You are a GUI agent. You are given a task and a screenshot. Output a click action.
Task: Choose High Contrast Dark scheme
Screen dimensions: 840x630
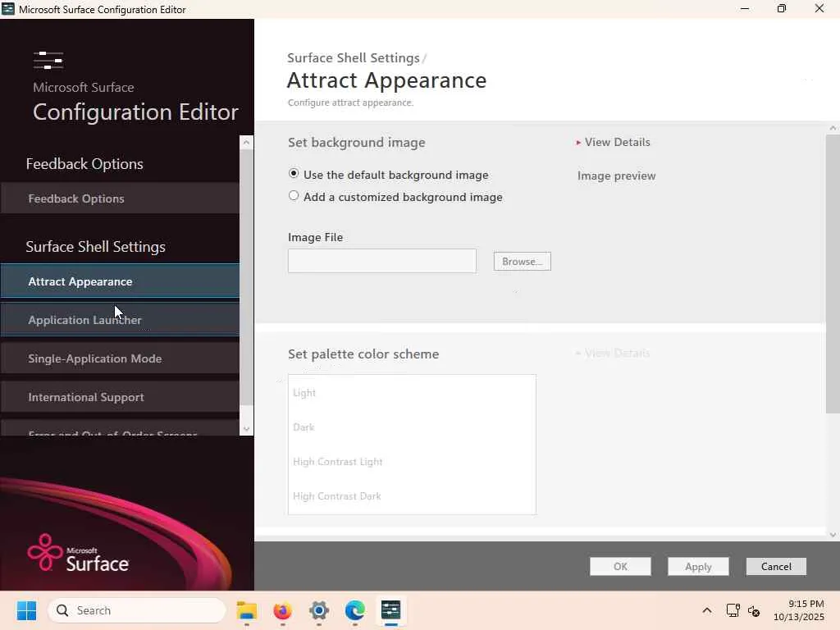tap(412, 495)
